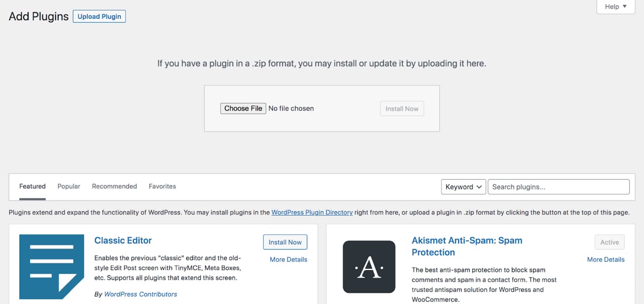Expand the Keyword search type dropdown
This screenshot has height=304, width=644.
pos(464,187)
